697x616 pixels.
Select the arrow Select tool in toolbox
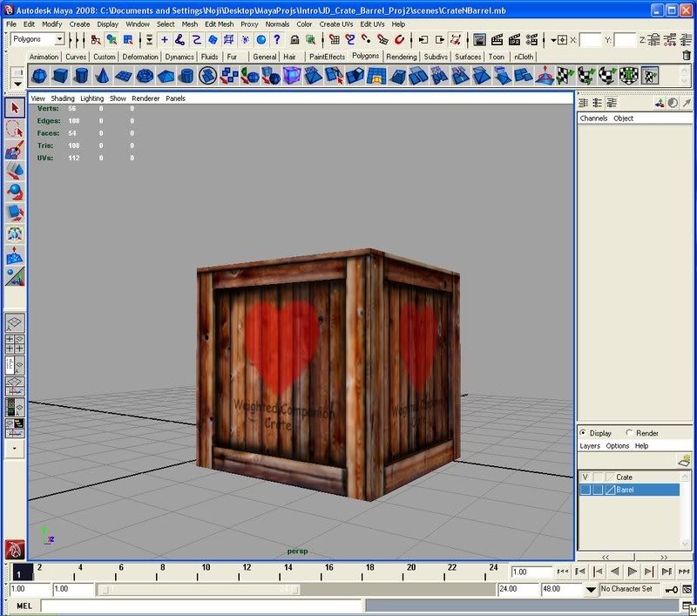(x=14, y=108)
